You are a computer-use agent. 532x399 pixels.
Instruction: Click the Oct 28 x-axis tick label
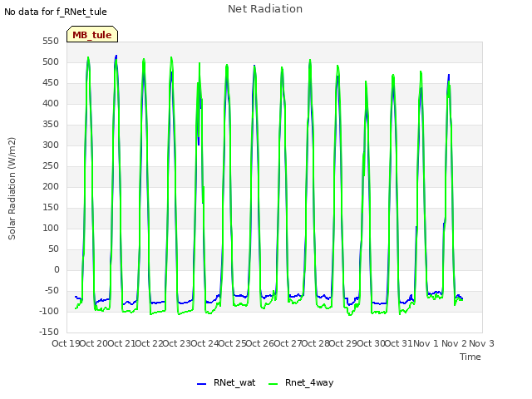(316, 343)
